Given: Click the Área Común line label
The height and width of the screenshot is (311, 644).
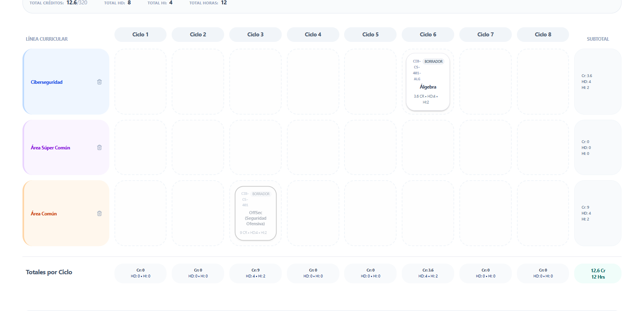Looking at the screenshot, I should point(44,214).
